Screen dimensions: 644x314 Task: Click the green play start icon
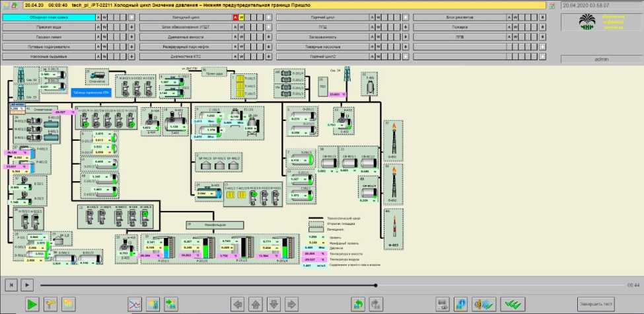tap(32, 304)
